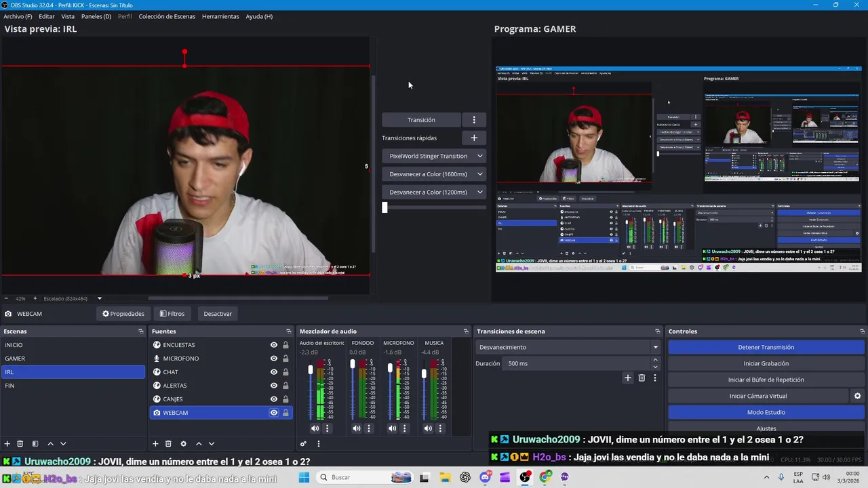Delete selected source with trash icon
Screen dimensions: 868x488
coord(168,444)
